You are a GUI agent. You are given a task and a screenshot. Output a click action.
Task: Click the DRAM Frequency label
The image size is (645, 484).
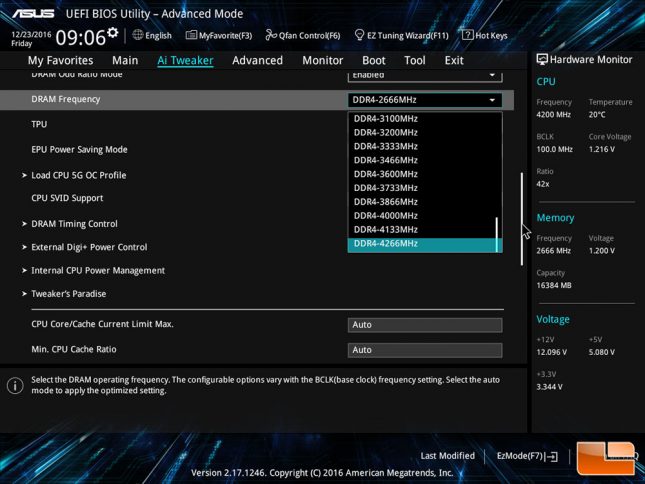click(66, 100)
